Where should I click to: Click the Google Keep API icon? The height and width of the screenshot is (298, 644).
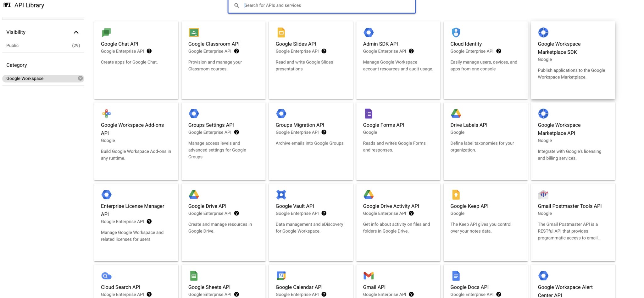[x=456, y=195]
